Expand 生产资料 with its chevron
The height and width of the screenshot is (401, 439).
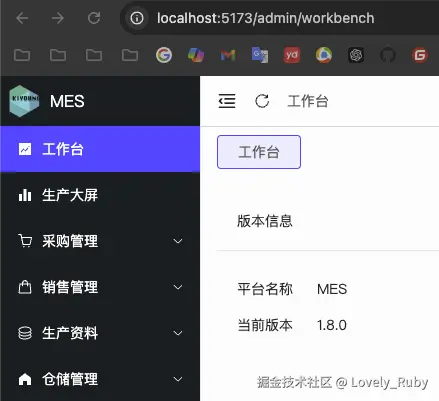[x=178, y=333]
